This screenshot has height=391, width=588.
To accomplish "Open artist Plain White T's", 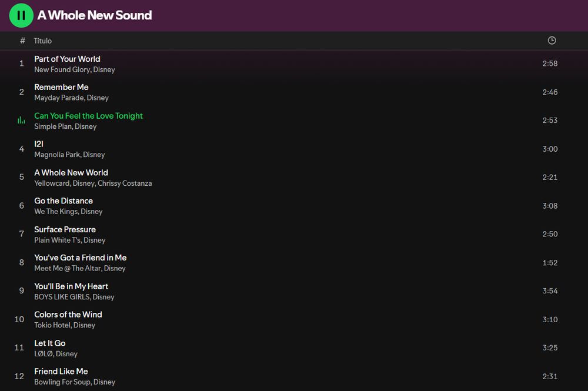I will [58, 240].
